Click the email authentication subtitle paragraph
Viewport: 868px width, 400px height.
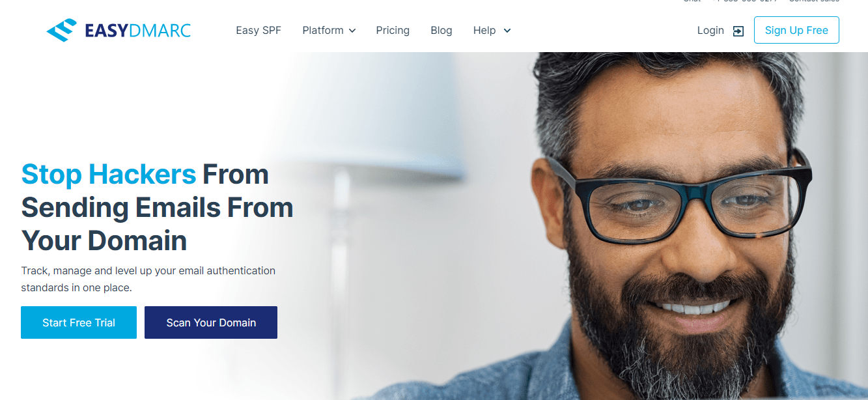point(148,279)
